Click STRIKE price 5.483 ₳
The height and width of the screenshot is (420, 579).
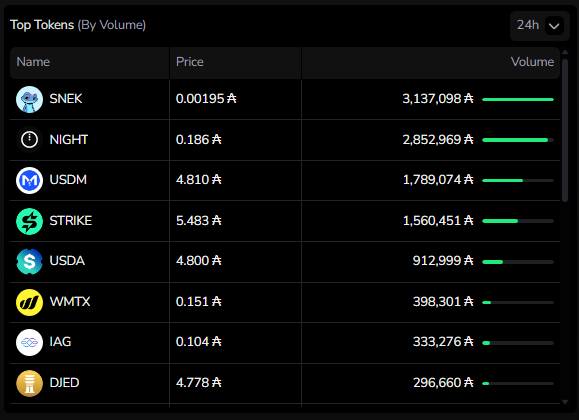click(199, 221)
